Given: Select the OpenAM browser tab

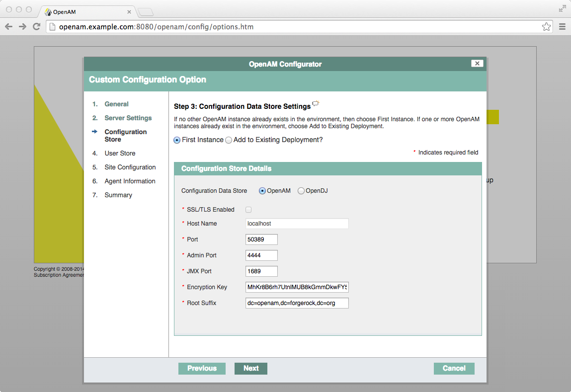Looking at the screenshot, I should (87, 12).
